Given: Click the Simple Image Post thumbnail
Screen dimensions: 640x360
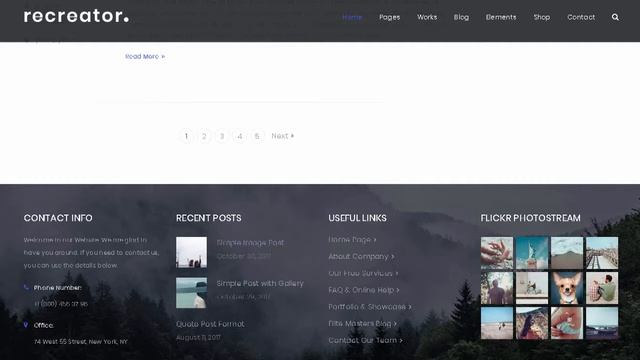Looking at the screenshot, I should point(191,252).
